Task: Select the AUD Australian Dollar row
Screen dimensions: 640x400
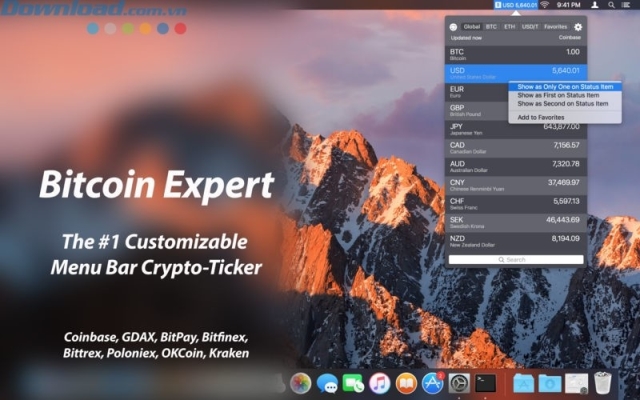Action: tap(516, 167)
